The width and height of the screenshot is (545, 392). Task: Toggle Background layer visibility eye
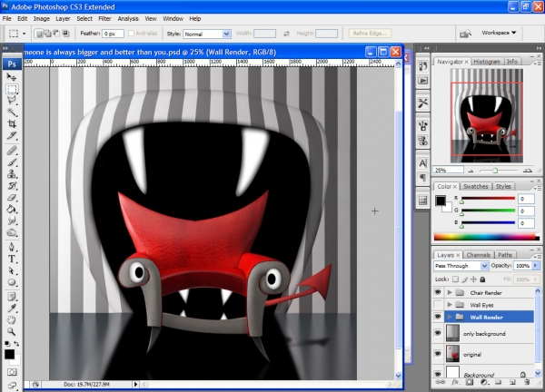click(x=438, y=374)
